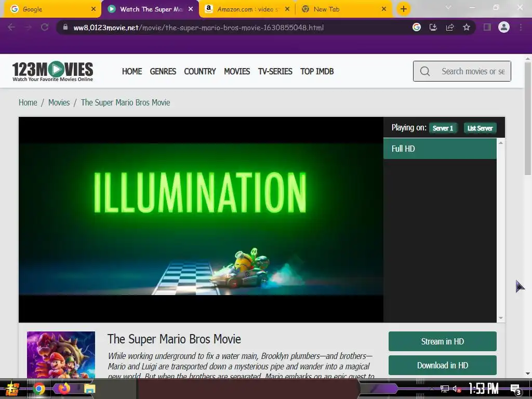Open the Chrome three-dot menu
This screenshot has width=532, height=399.
[521, 27]
